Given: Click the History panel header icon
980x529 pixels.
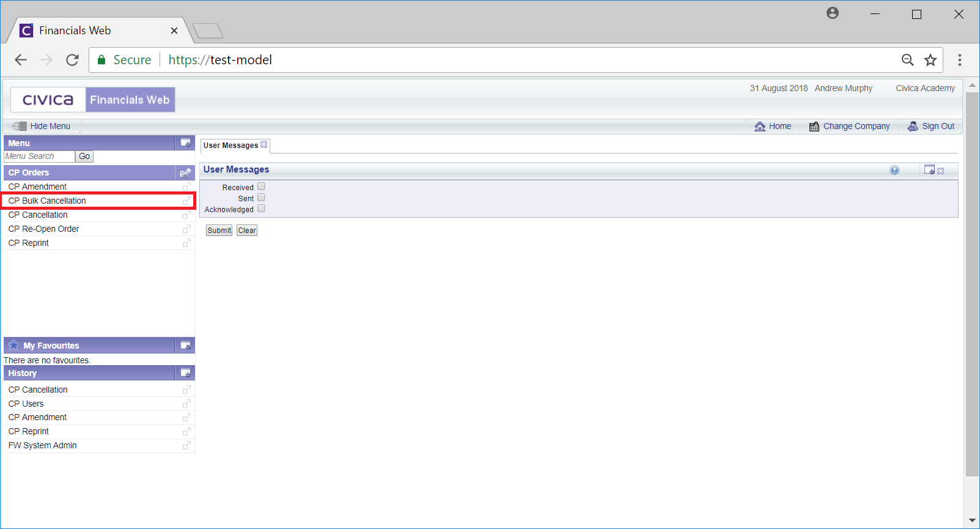Looking at the screenshot, I should tap(186, 373).
